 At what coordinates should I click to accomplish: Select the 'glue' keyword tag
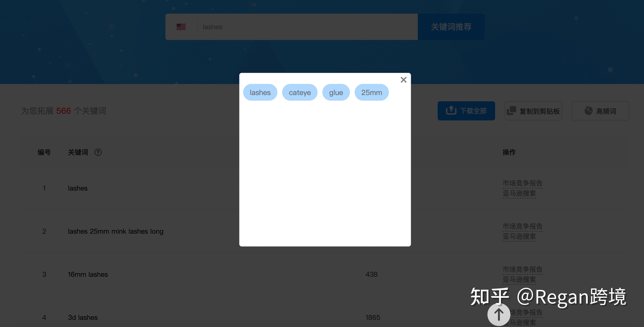(336, 92)
